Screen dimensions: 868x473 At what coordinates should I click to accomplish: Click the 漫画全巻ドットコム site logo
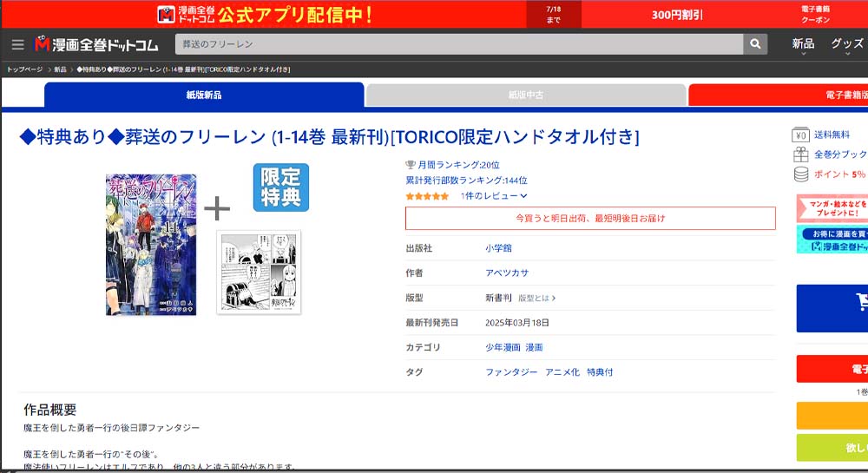(96, 44)
